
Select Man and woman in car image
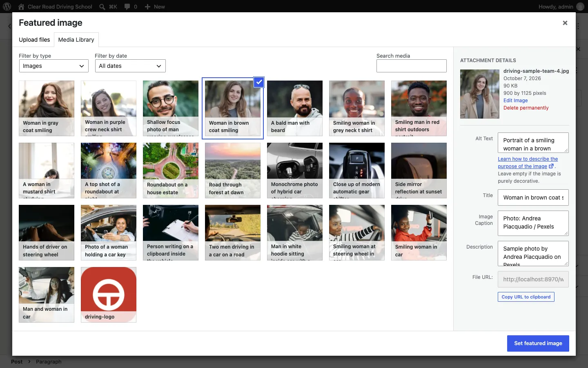47,295
